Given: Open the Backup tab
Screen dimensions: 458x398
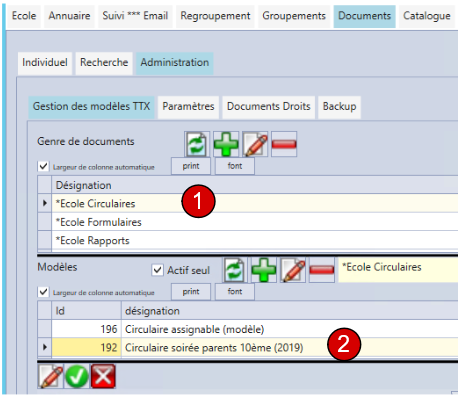Looking at the screenshot, I should [339, 107].
